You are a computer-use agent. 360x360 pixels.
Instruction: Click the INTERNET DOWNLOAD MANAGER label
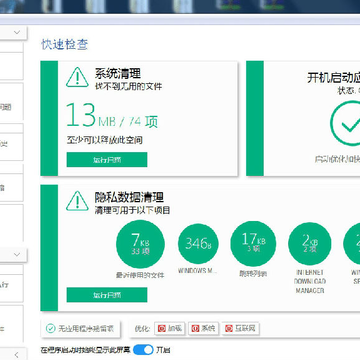tap(309, 281)
